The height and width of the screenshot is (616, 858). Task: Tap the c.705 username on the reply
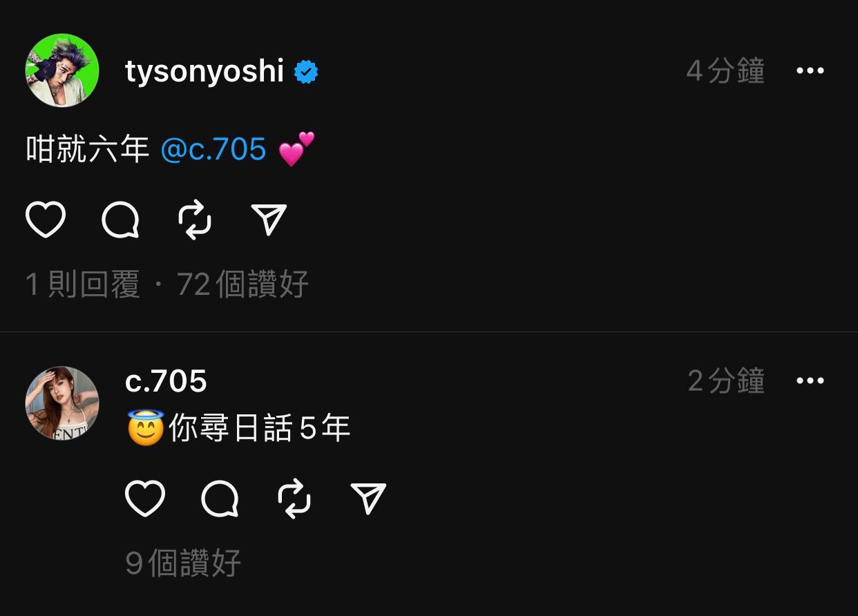click(x=166, y=381)
